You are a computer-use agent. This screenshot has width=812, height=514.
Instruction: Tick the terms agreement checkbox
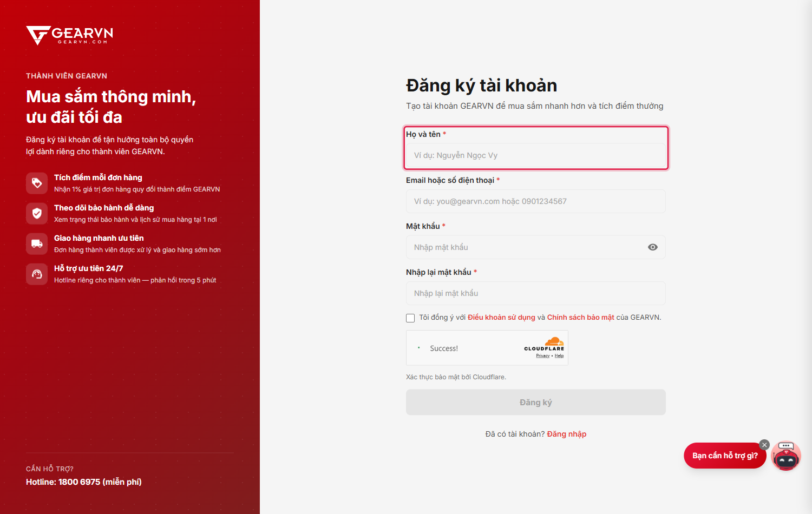coord(410,318)
